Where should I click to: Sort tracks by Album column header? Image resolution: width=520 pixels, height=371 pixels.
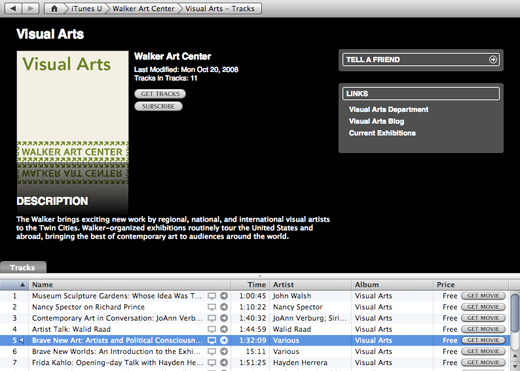pyautogui.click(x=392, y=285)
